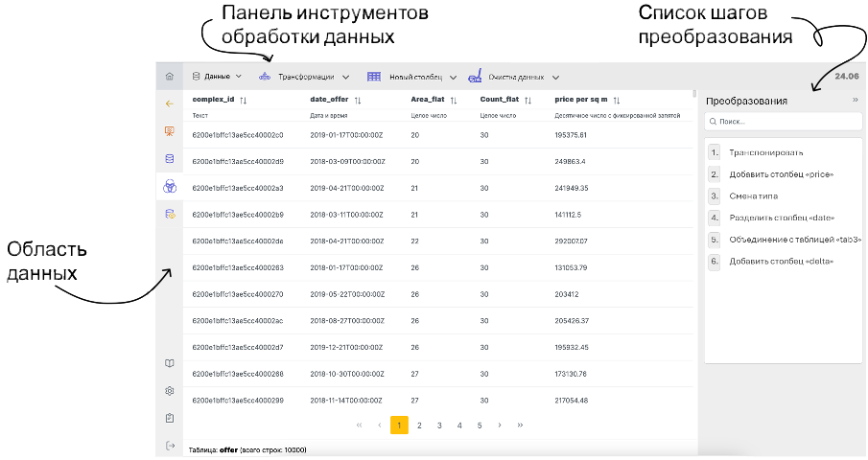Viewport: 868px width, 460px height.
Task: Click the table scrollbar beside price column
Action: (x=694, y=94)
